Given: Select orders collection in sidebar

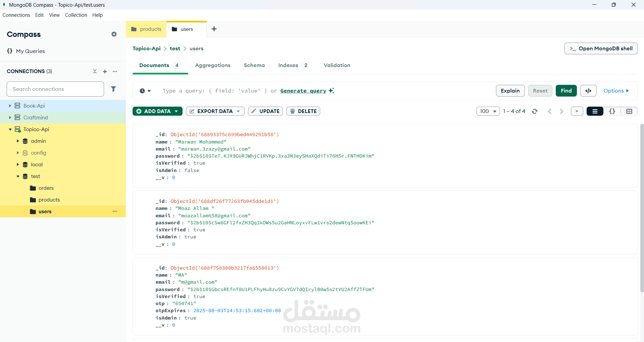Looking at the screenshot, I should point(63,188).
